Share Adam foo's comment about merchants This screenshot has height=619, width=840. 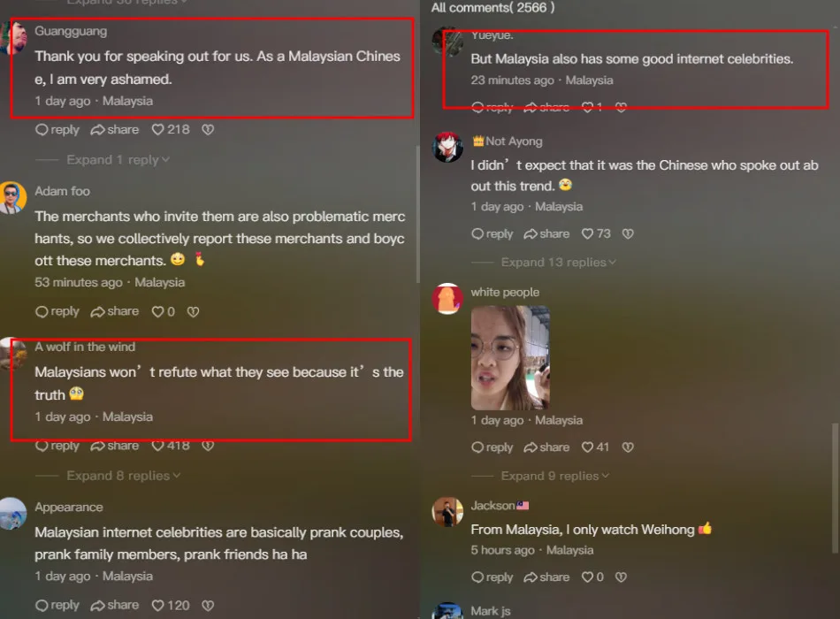click(x=115, y=311)
